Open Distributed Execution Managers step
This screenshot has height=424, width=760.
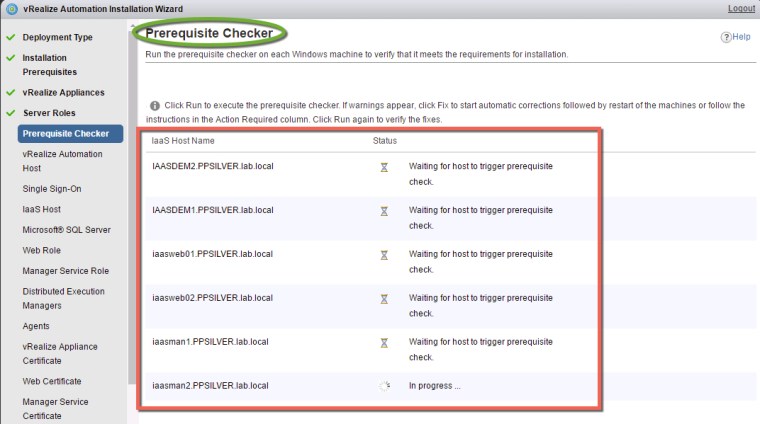click(x=63, y=298)
